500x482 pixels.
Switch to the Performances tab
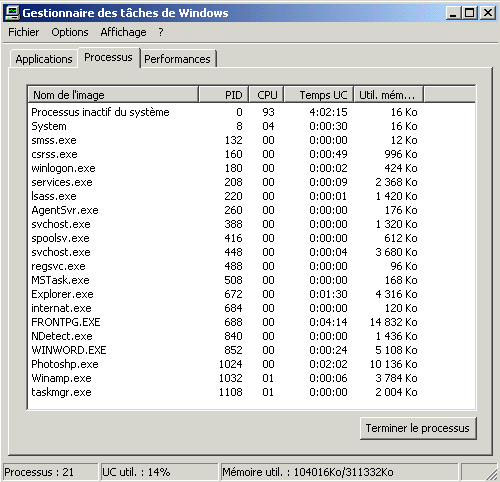pyautogui.click(x=178, y=59)
